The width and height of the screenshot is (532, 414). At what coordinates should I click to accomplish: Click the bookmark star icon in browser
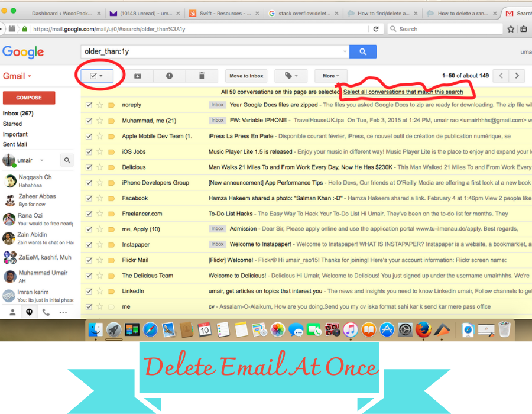tap(511, 29)
